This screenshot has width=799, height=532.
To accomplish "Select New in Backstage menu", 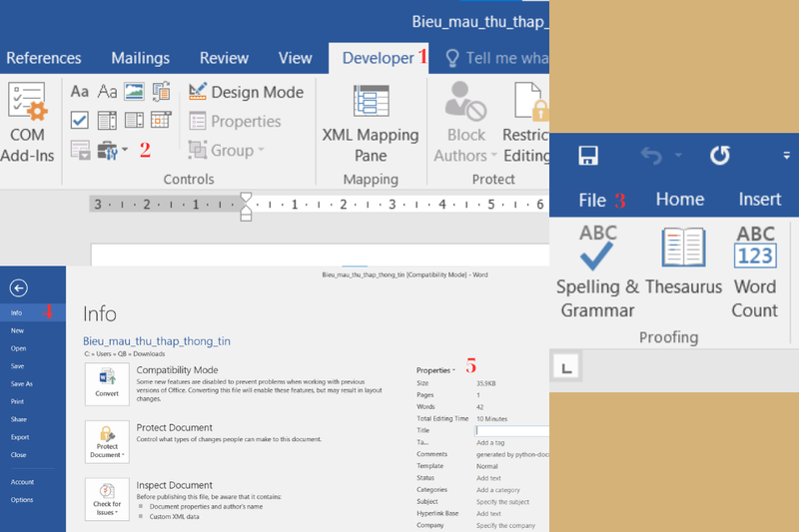I will (33, 330).
